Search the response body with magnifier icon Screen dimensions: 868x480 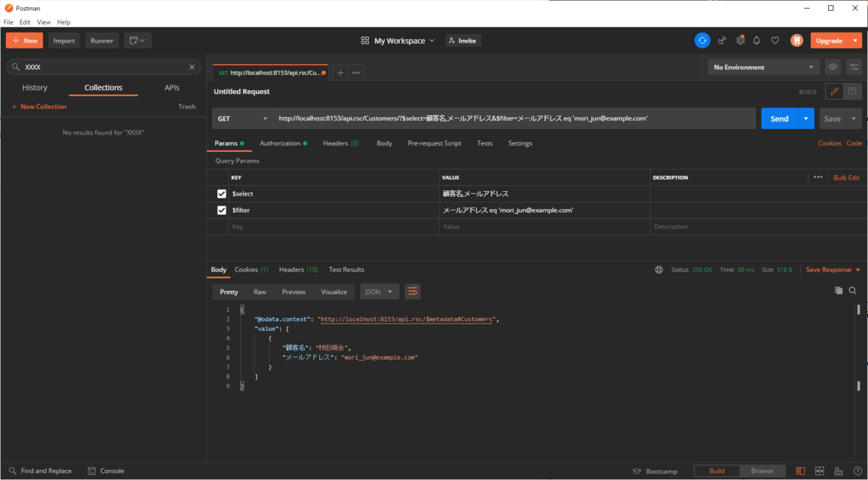(853, 291)
